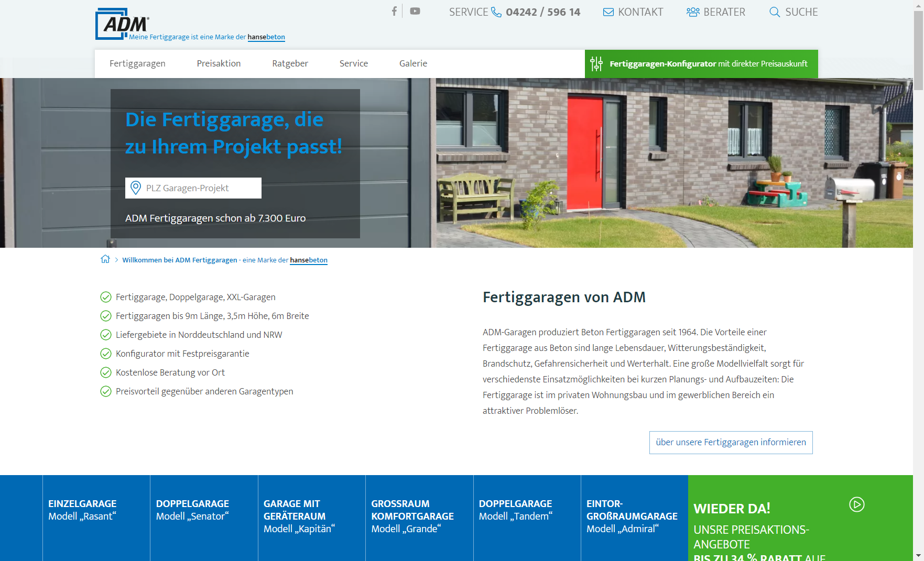Open the Fertiggaragen menu

pyautogui.click(x=137, y=64)
